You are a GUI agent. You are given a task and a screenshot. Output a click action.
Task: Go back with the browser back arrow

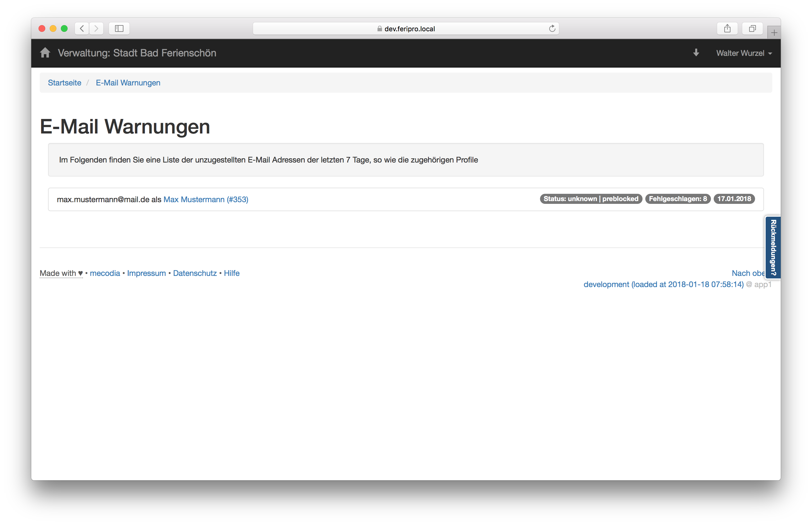[x=82, y=29]
